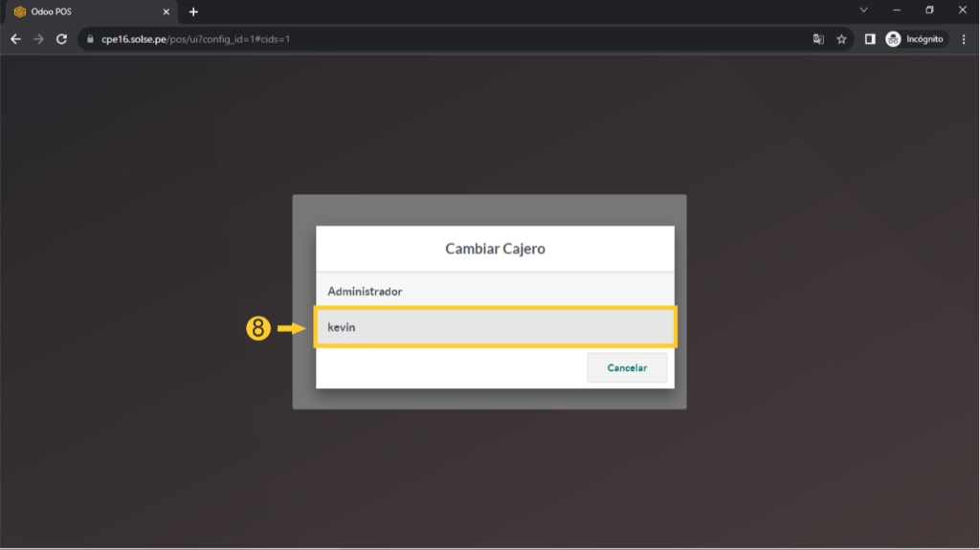980x550 pixels.
Task: Choose Administrador from cashier list
Action: point(495,291)
